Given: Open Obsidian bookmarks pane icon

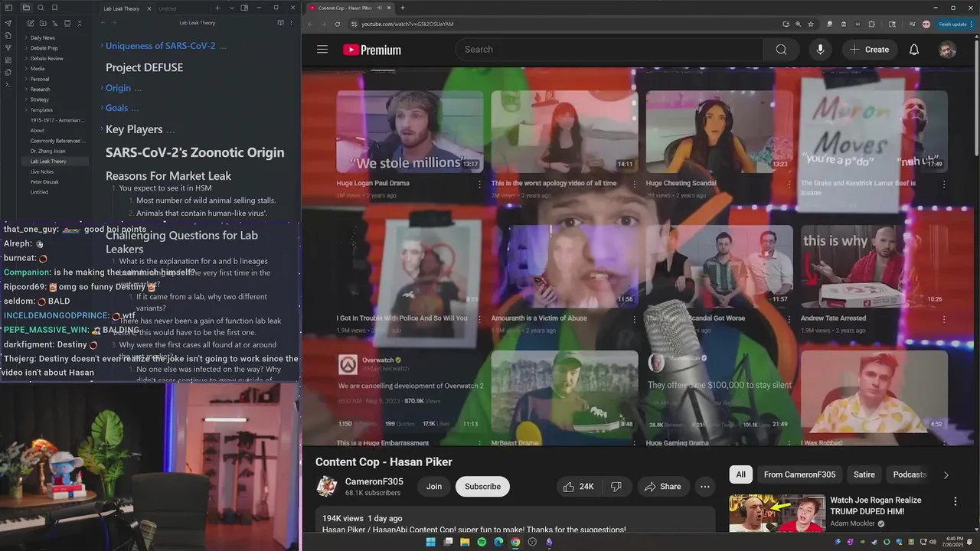Looking at the screenshot, I should (54, 8).
